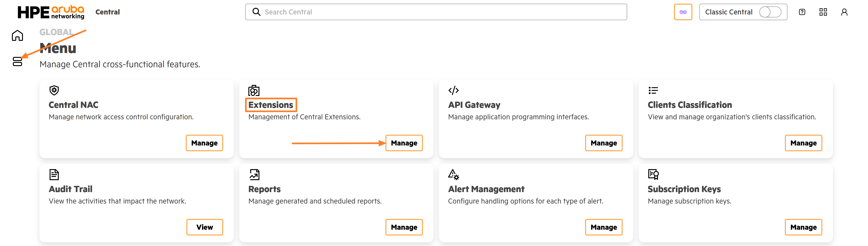Click the Classic Central label text
Viewport: 868px width, 246px height.
point(728,12)
